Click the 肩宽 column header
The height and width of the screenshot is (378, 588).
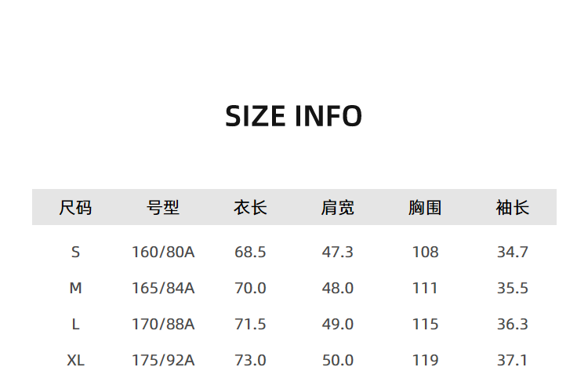[338, 208]
